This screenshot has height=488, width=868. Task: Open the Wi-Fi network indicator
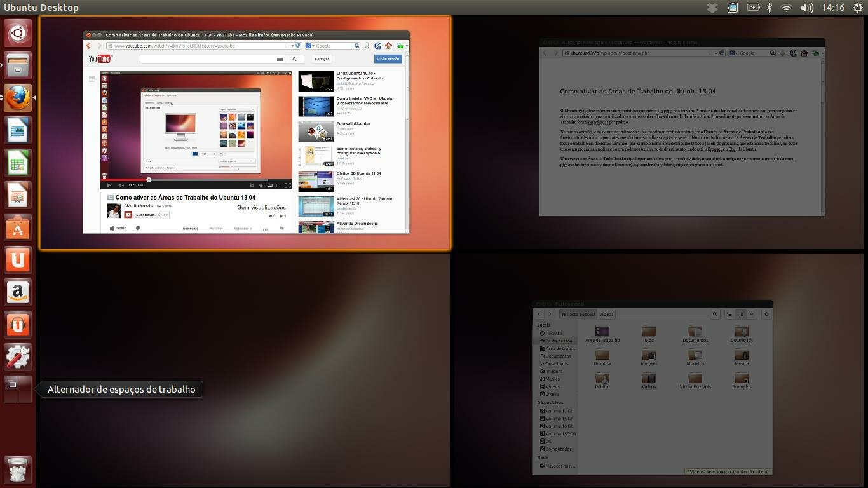pyautogui.click(x=787, y=8)
